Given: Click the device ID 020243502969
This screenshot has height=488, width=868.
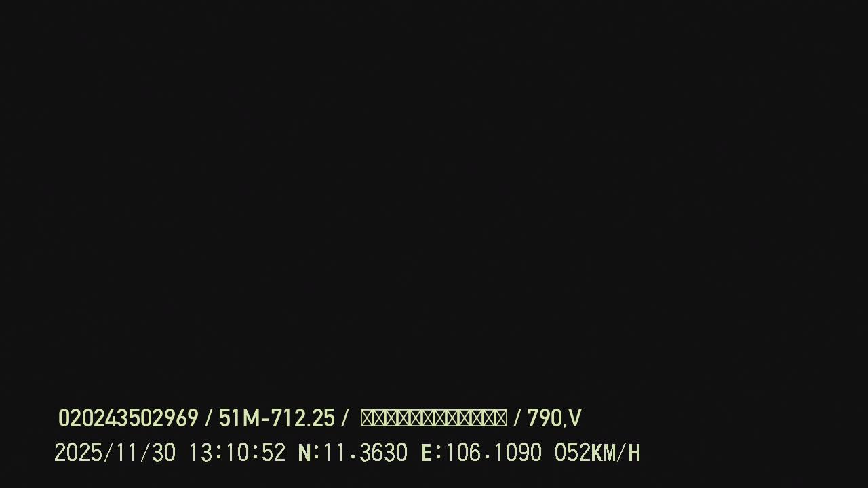Looking at the screenshot, I should coord(128,418).
